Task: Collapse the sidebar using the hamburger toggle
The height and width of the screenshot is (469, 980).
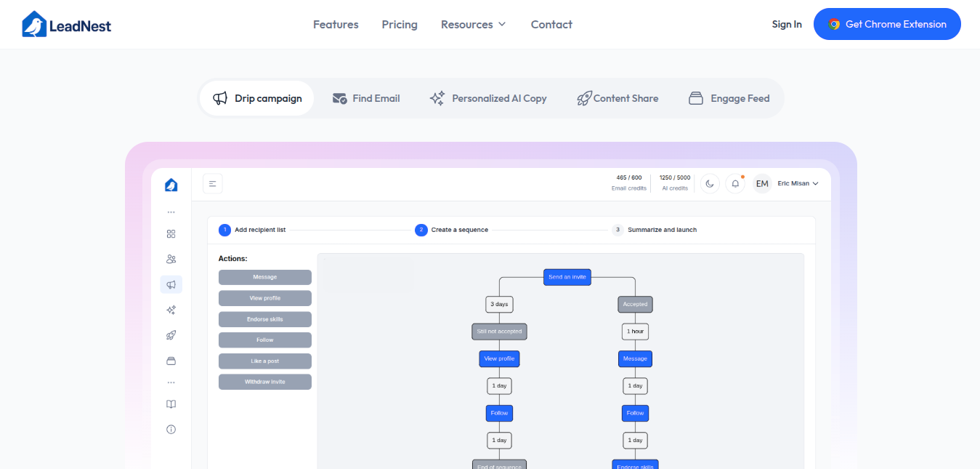Action: (x=212, y=183)
